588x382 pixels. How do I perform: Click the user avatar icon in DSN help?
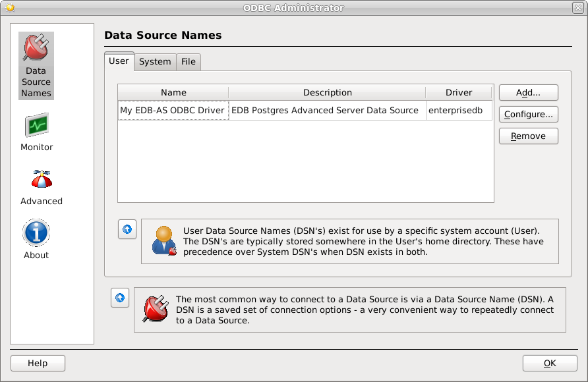pos(164,241)
